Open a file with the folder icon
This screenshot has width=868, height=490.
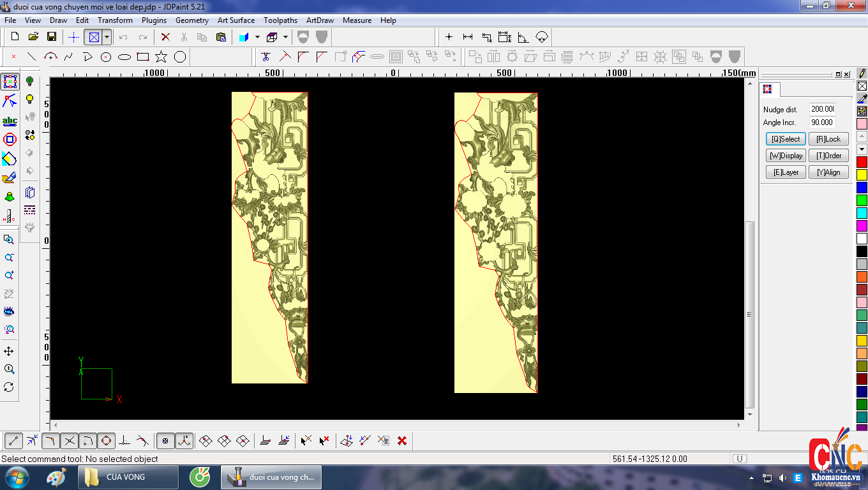(x=33, y=37)
